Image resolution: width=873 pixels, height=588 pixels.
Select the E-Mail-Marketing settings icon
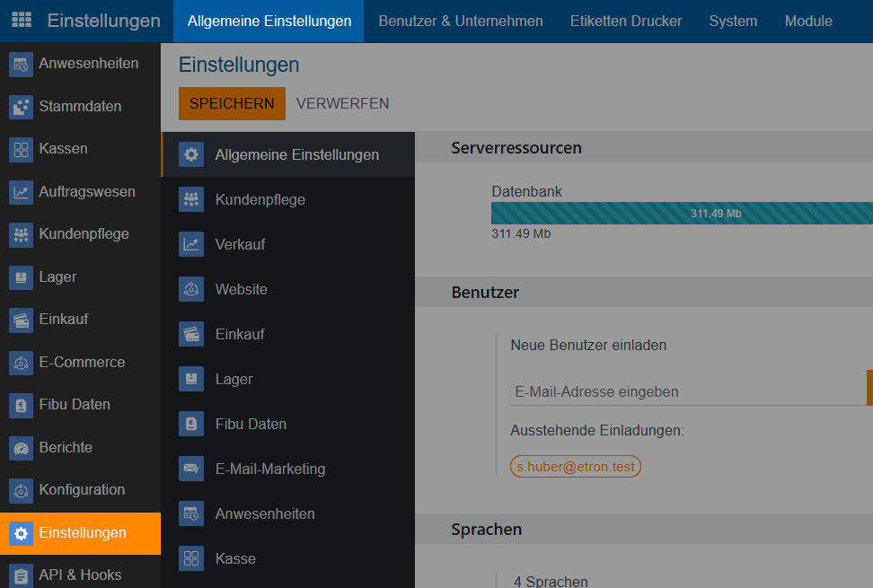tap(190, 469)
